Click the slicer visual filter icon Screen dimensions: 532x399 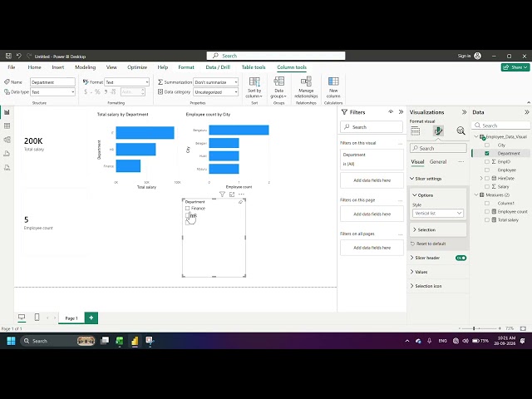pos(222,194)
